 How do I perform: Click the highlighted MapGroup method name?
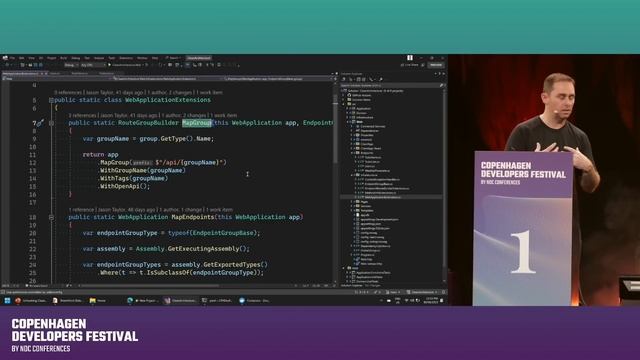[197, 123]
